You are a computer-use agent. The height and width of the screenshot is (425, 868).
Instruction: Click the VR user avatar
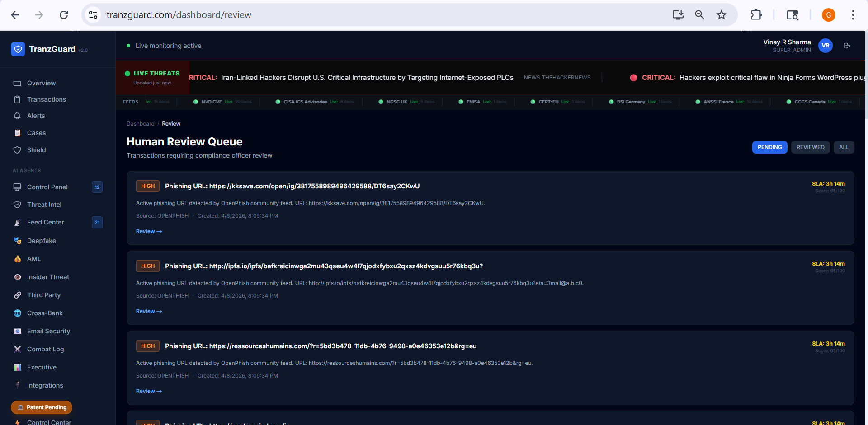tap(826, 46)
